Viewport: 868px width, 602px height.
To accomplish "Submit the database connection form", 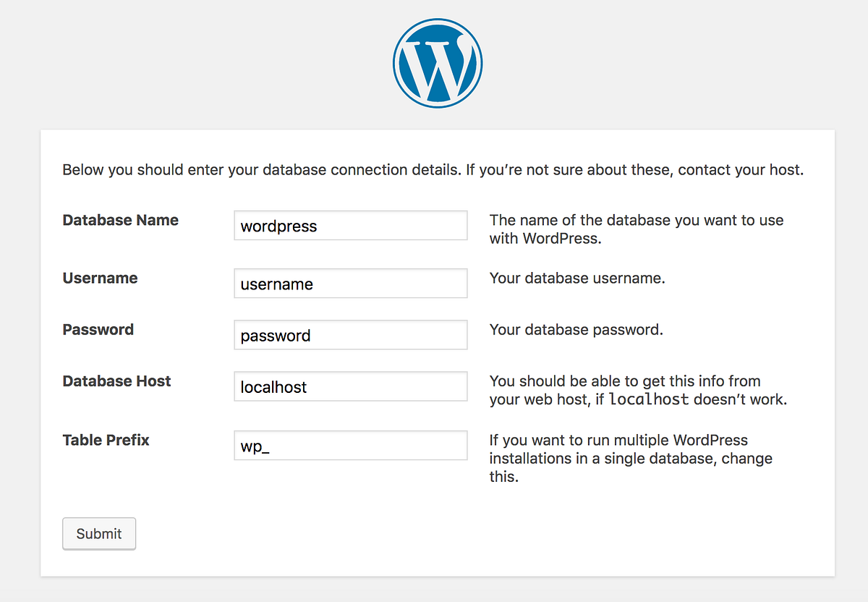I will tap(99, 533).
